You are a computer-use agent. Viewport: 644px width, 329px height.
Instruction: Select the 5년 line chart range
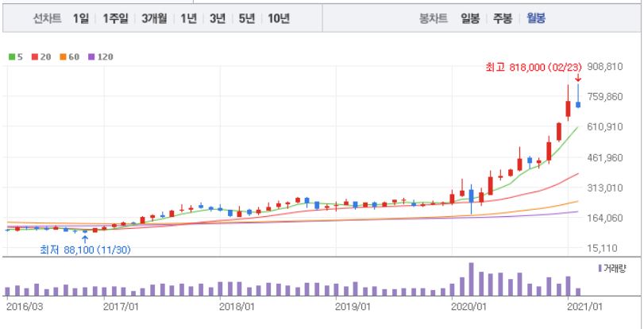tap(247, 18)
